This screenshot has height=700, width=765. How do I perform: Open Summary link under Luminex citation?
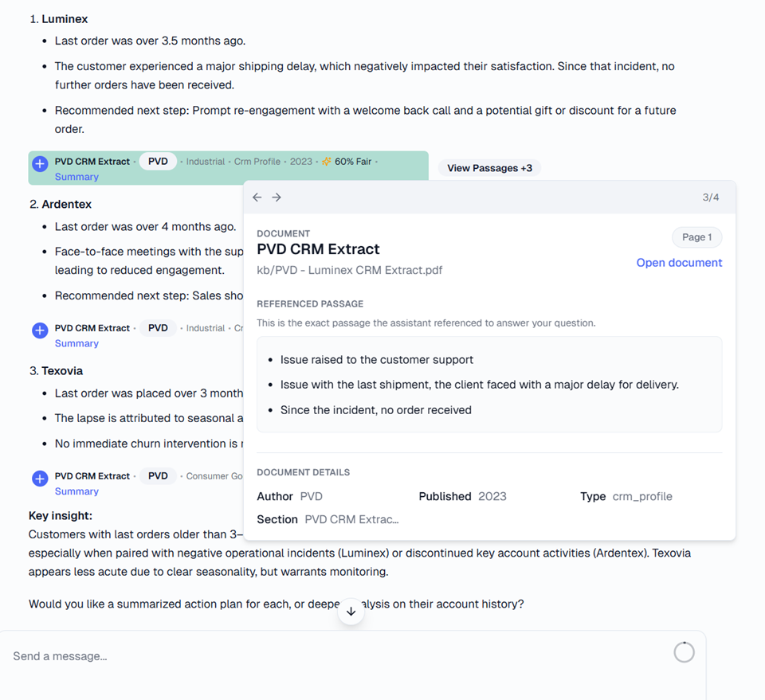coord(76,177)
